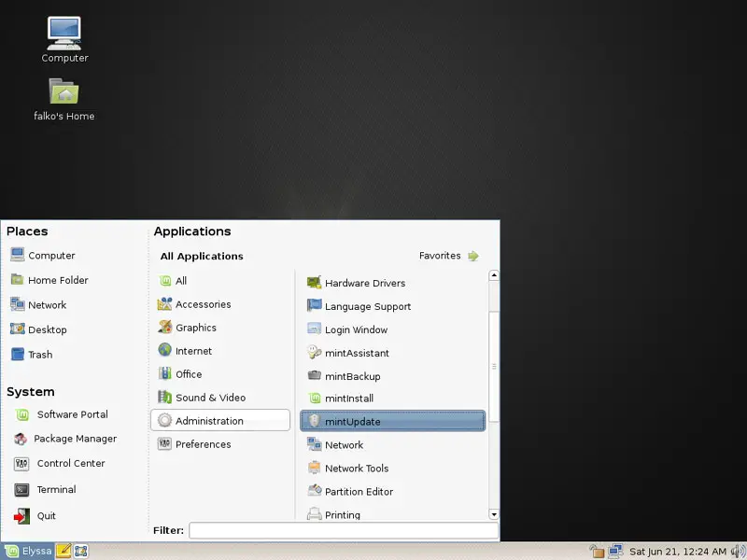Open Control Center
Screen dimensions: 747x560
tap(59, 463)
